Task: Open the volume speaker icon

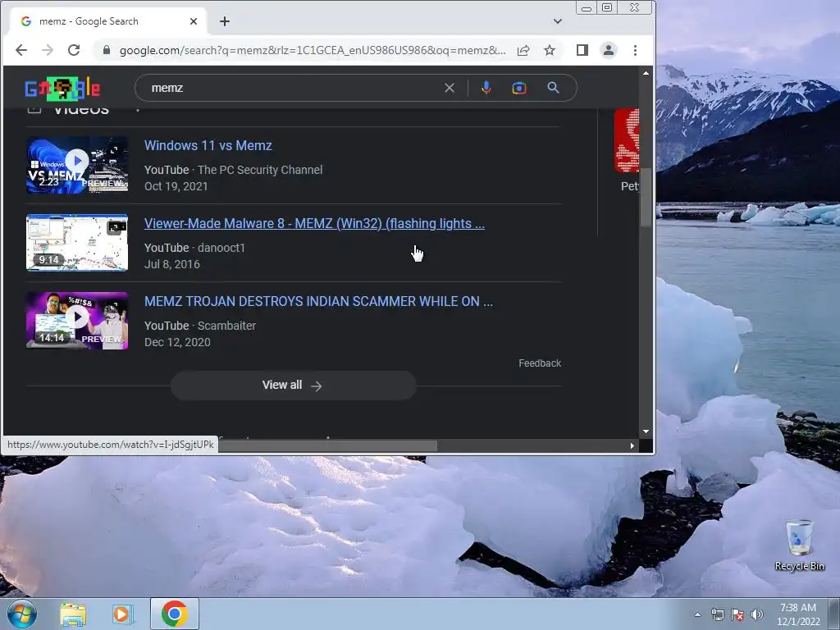Action: pyautogui.click(x=757, y=614)
